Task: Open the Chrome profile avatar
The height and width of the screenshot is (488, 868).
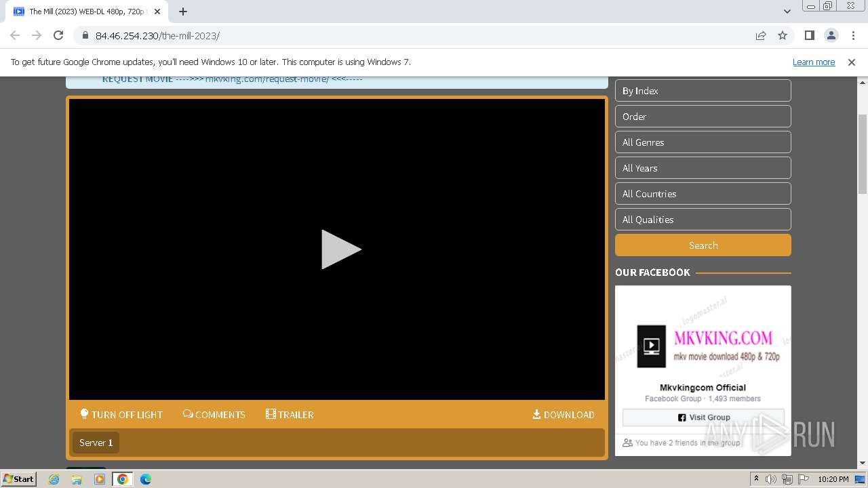Action: 831,35
